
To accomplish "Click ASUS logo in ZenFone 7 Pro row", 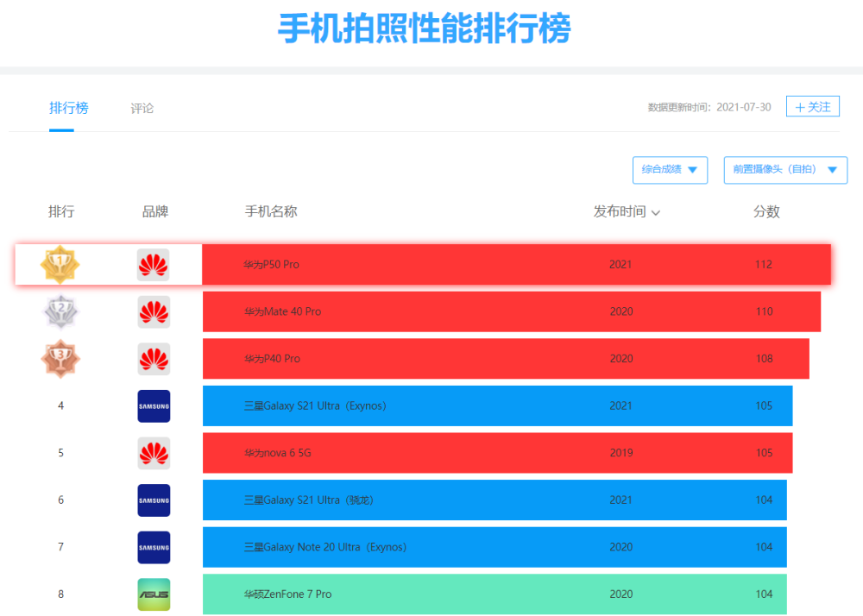I will click(x=154, y=594).
